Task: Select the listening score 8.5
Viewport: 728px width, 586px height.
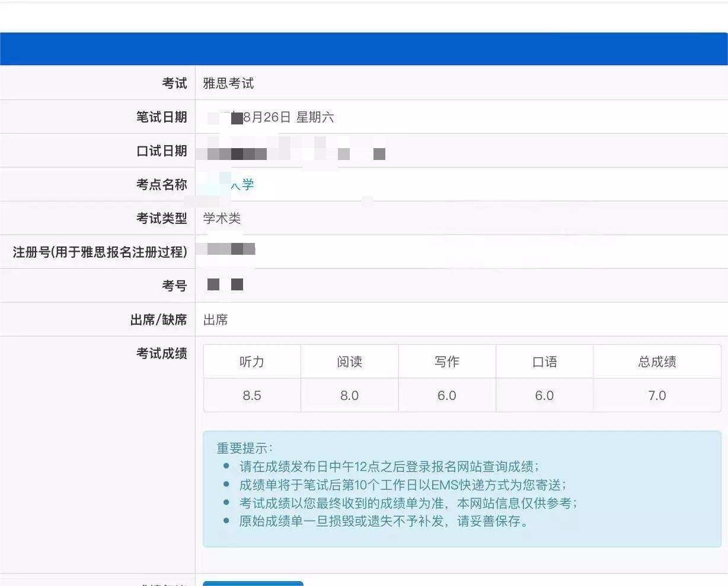Action: pyautogui.click(x=252, y=395)
